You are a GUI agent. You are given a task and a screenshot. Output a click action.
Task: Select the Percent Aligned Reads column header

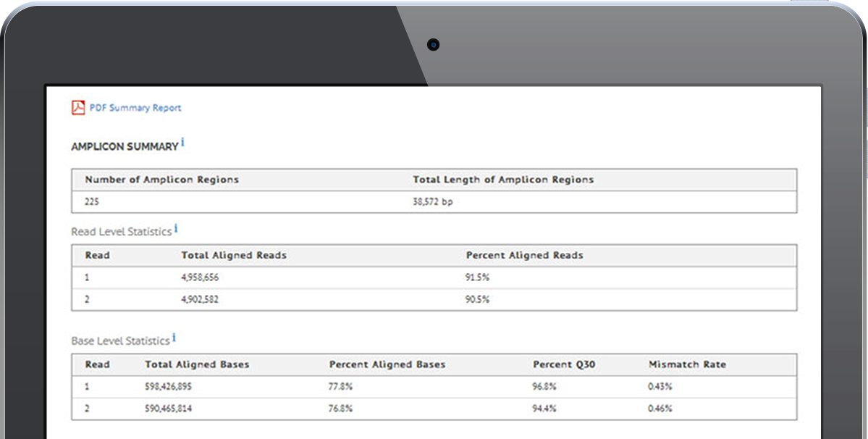pyautogui.click(x=524, y=255)
